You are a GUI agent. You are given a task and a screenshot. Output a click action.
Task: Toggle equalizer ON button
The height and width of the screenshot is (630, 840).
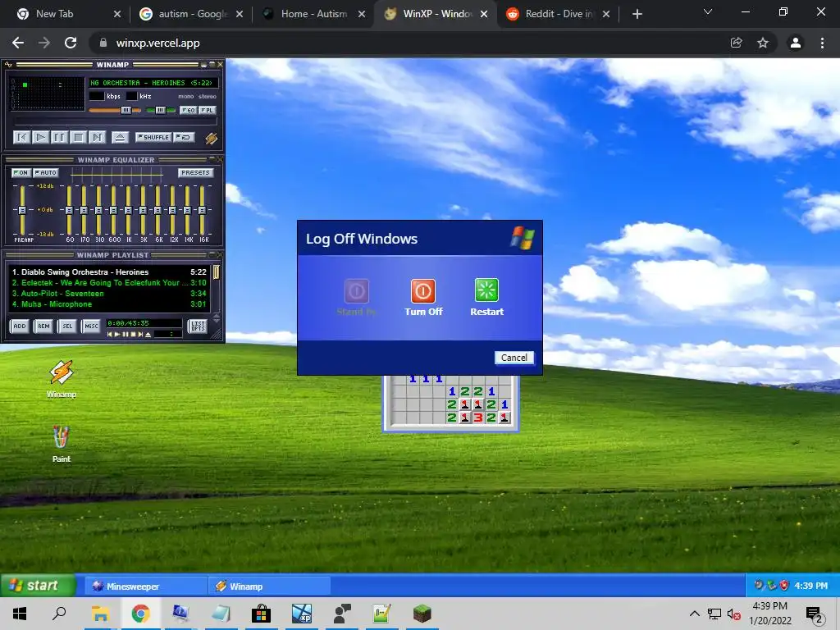(x=21, y=173)
